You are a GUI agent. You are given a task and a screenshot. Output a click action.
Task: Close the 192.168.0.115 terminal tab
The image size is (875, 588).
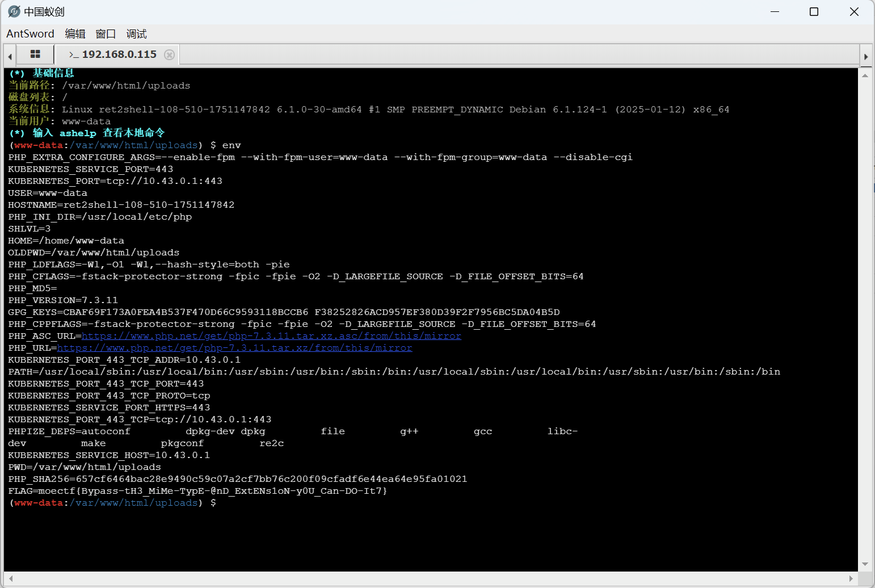tap(169, 54)
